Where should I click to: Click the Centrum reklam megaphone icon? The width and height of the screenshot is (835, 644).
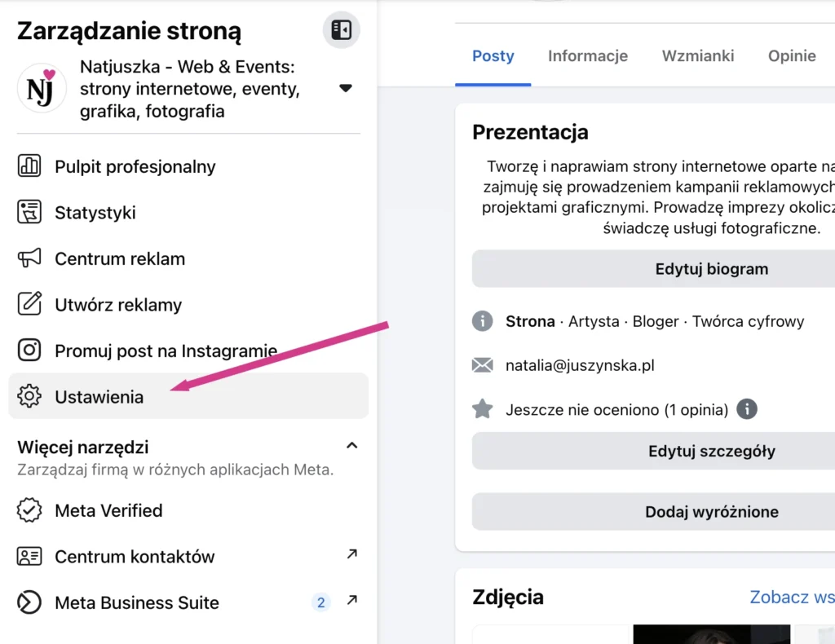(x=29, y=258)
